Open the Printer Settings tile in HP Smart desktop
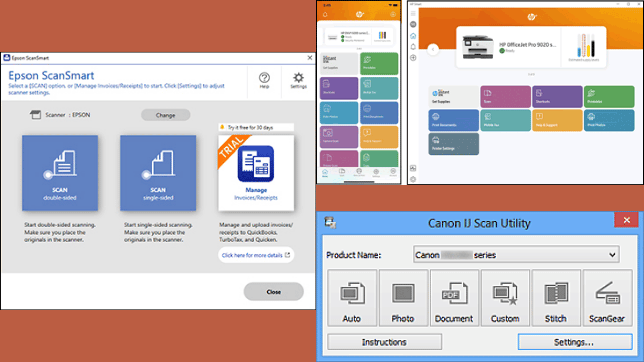Viewport: 644px width, 362px height. (453, 144)
